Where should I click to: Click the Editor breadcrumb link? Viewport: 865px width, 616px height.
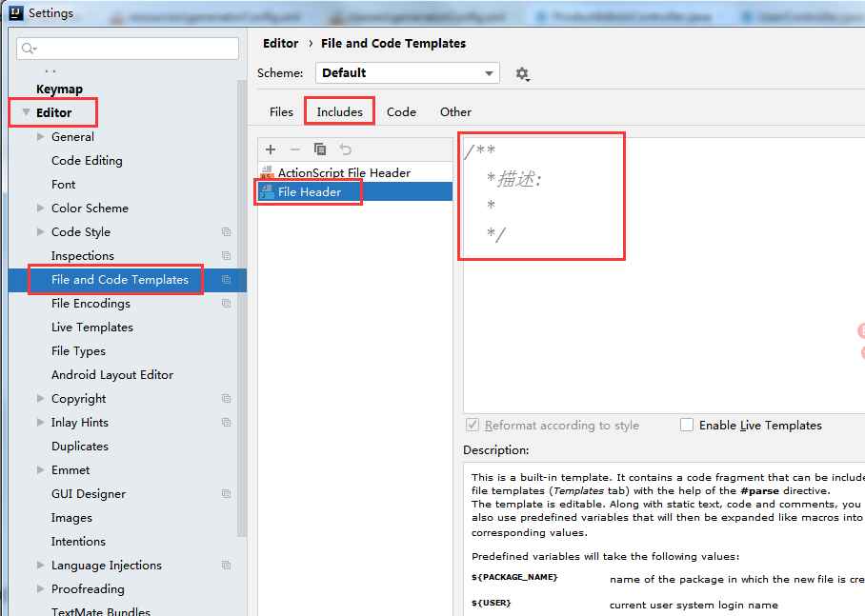(280, 44)
